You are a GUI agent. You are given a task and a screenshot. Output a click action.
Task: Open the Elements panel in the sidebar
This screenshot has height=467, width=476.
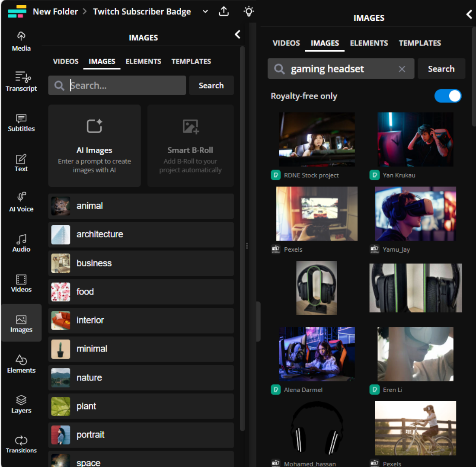tap(21, 363)
